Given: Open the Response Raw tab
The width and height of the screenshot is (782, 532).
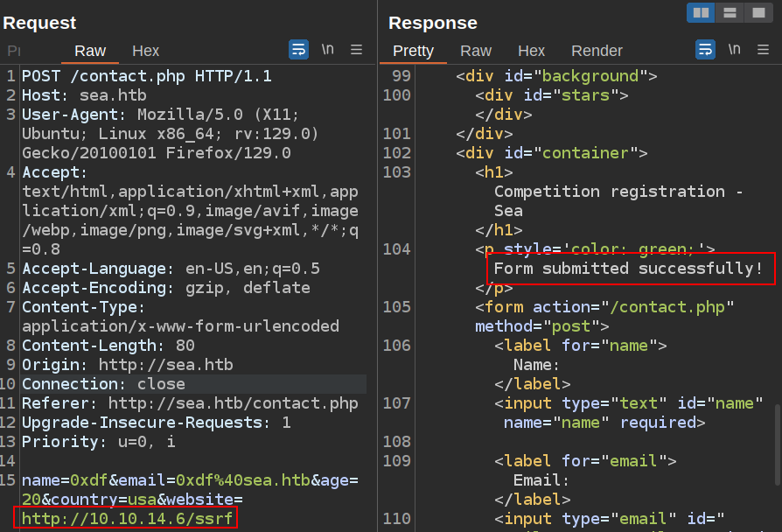Looking at the screenshot, I should [x=476, y=51].
